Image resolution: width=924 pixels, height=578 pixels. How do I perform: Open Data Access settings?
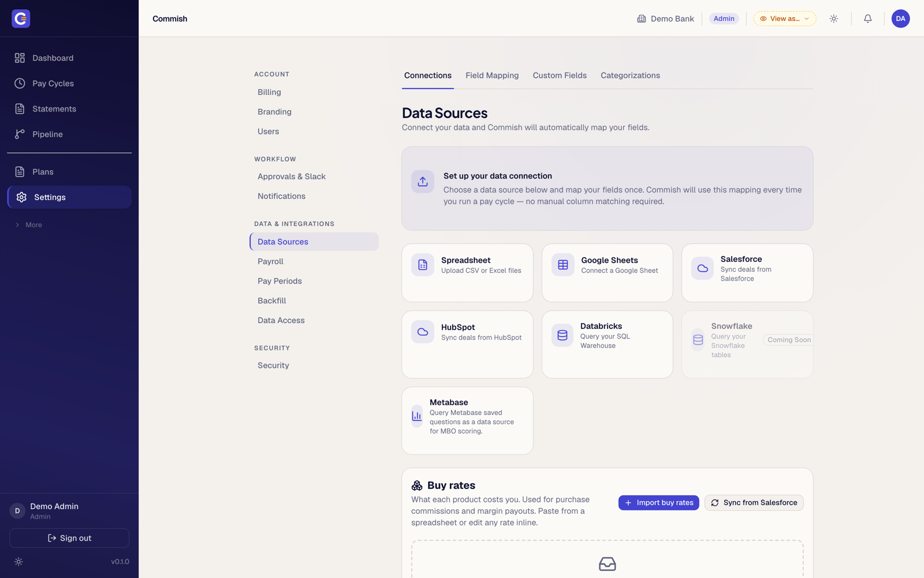tap(314, 320)
